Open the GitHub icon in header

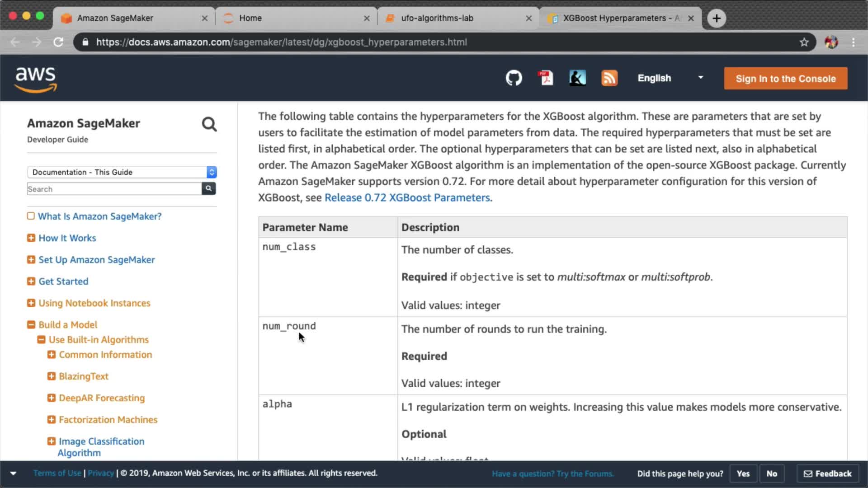tap(514, 78)
